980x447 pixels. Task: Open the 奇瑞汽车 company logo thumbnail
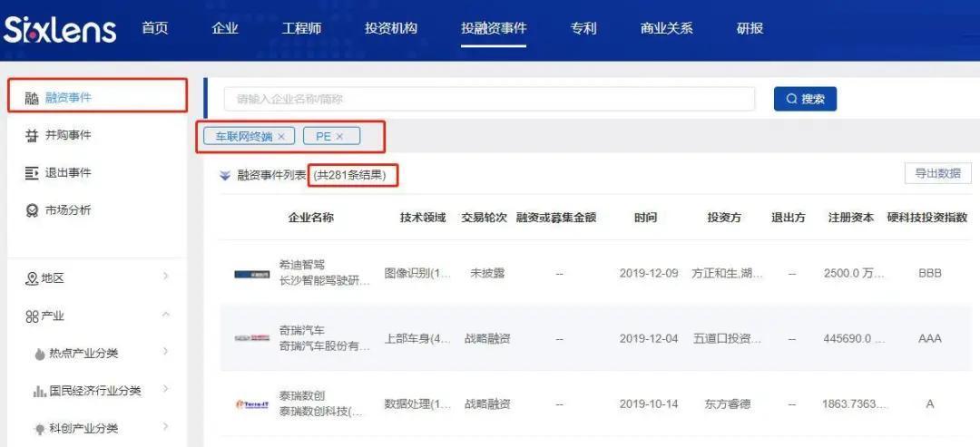pyautogui.click(x=252, y=338)
